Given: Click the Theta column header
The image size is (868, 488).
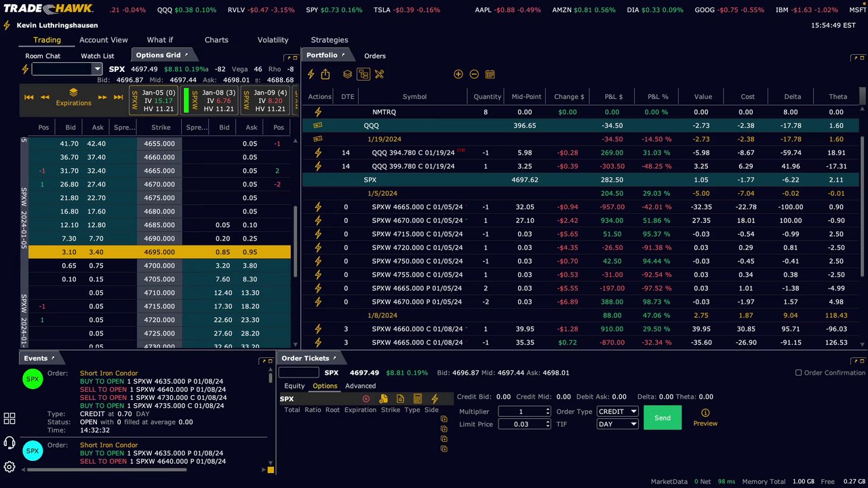Looking at the screenshot, I should [x=838, y=97].
